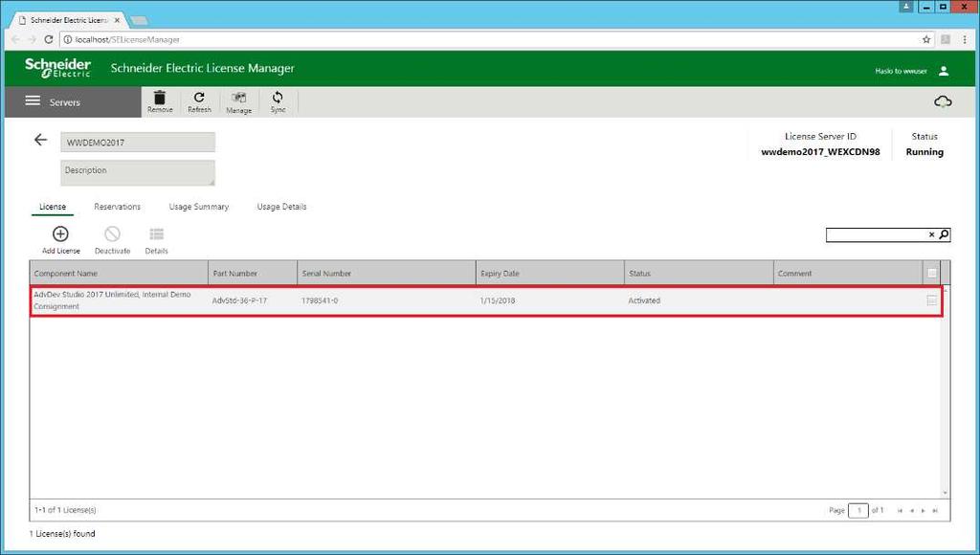Click the Description text area
Image resolution: width=980 pixels, height=555 pixels.
tap(138, 172)
